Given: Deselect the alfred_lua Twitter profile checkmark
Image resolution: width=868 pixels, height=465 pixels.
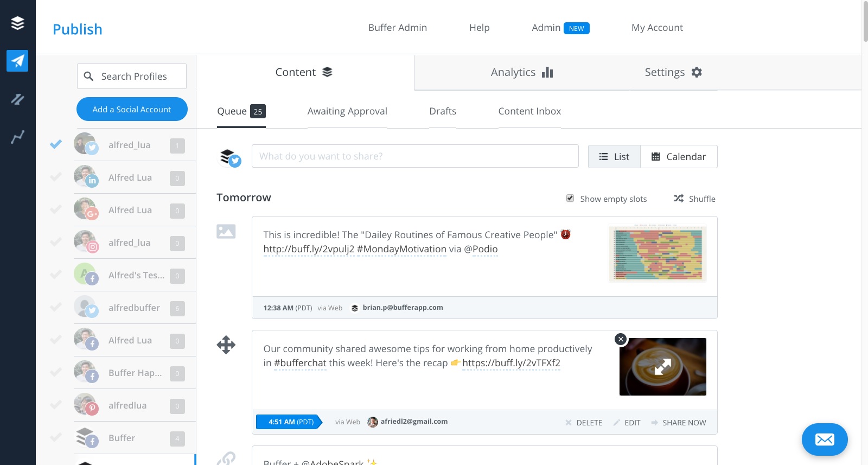Looking at the screenshot, I should pyautogui.click(x=56, y=144).
